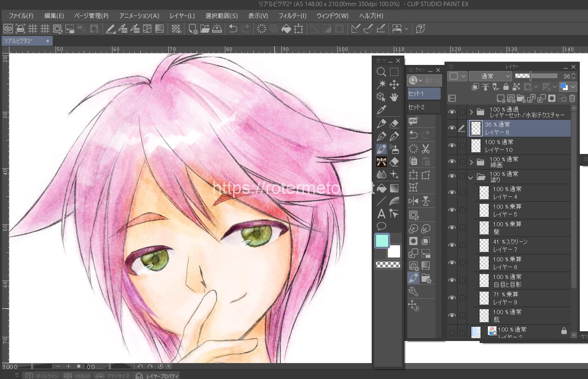The width and height of the screenshot is (588, 379).
Task: Select the Hand move-canvas tool
Action: click(394, 97)
